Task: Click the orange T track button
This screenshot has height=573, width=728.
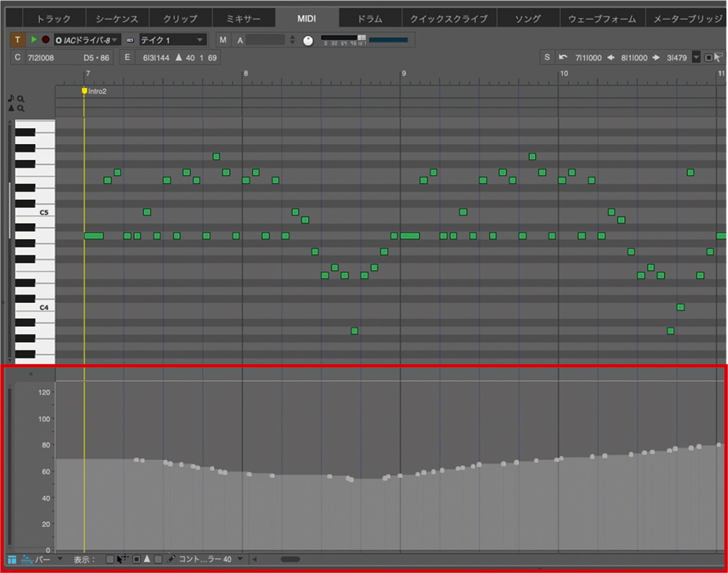Action: point(18,40)
